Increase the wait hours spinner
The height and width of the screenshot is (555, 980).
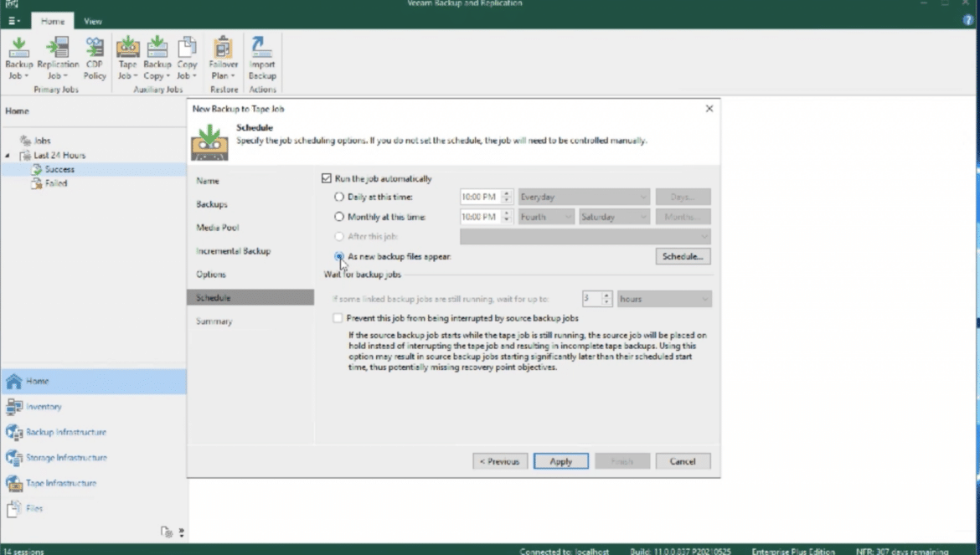click(606, 295)
